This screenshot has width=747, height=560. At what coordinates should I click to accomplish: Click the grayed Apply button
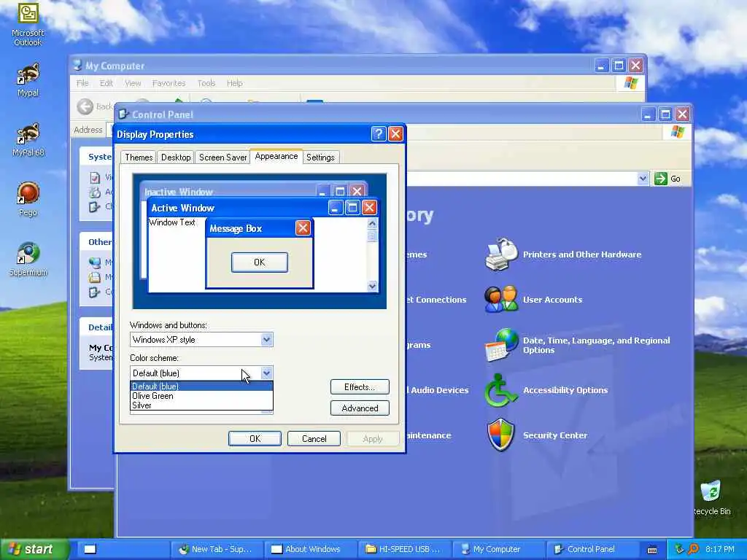[373, 438]
